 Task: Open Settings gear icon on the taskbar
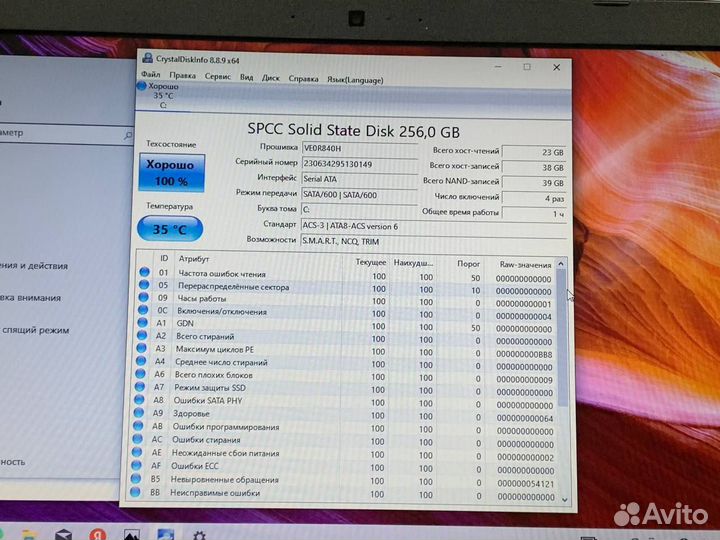coord(199,535)
